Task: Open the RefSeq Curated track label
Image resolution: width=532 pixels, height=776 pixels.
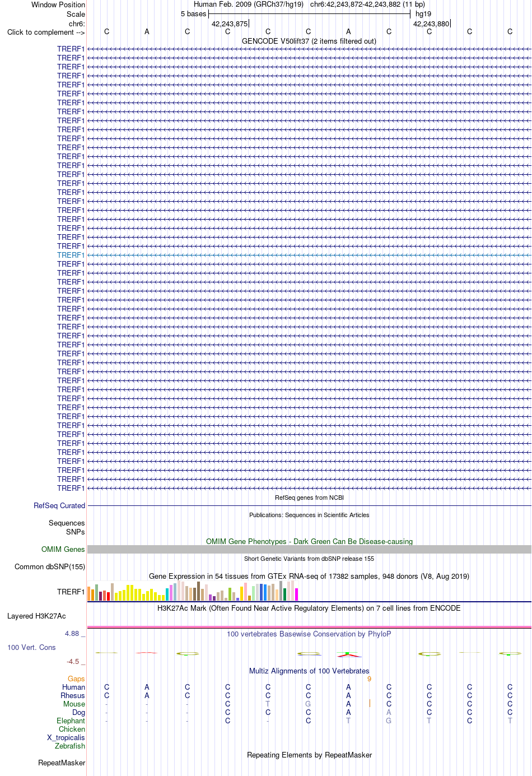Action: click(x=59, y=505)
